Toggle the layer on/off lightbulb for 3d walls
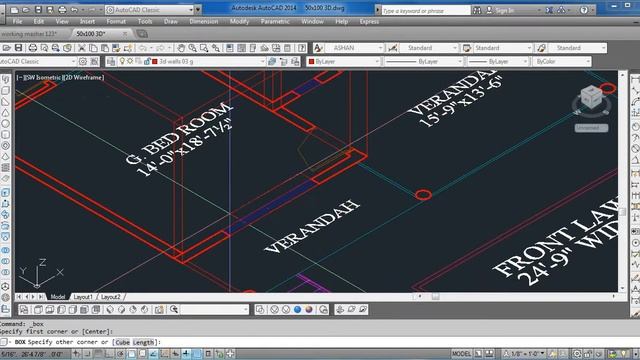The height and width of the screenshot is (360, 640). coord(122,62)
